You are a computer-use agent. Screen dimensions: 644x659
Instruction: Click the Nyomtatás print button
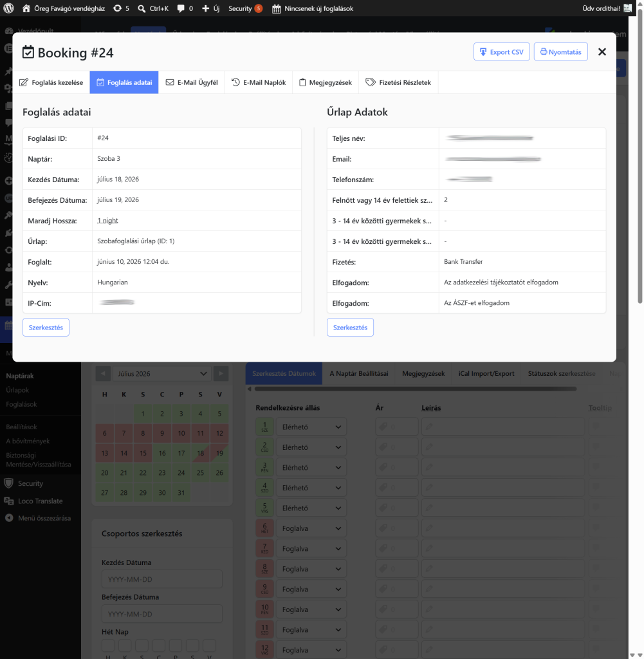point(561,51)
